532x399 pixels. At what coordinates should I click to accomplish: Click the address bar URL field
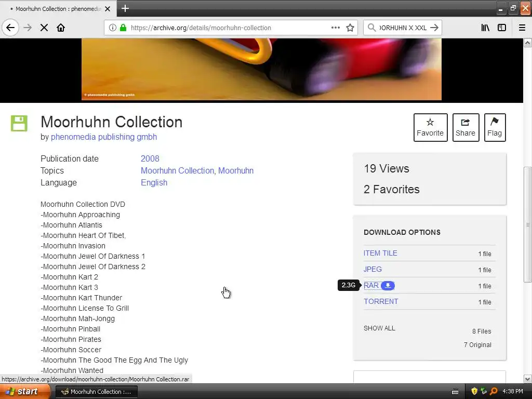click(231, 28)
